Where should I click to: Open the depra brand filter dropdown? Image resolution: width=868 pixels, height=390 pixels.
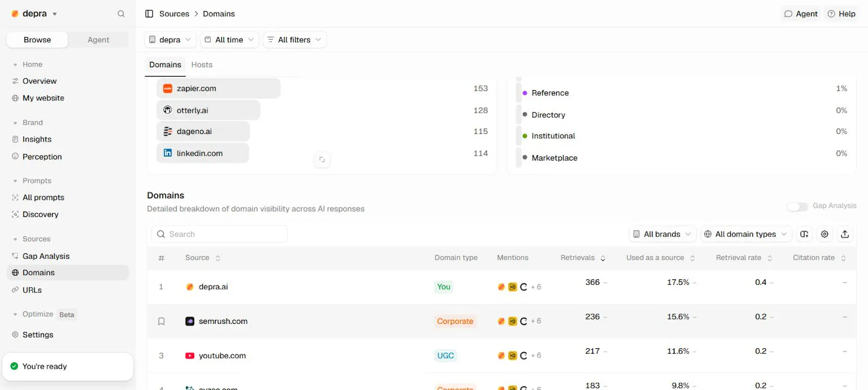point(170,40)
